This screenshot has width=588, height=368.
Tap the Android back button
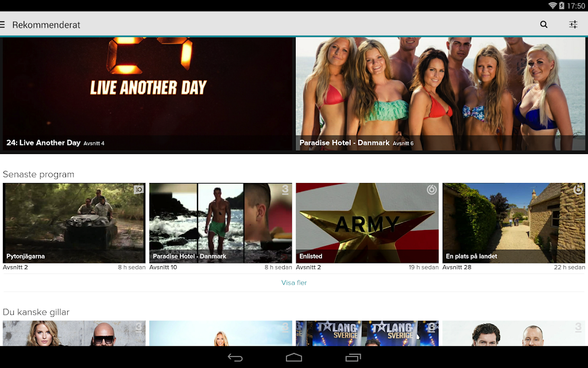235,358
